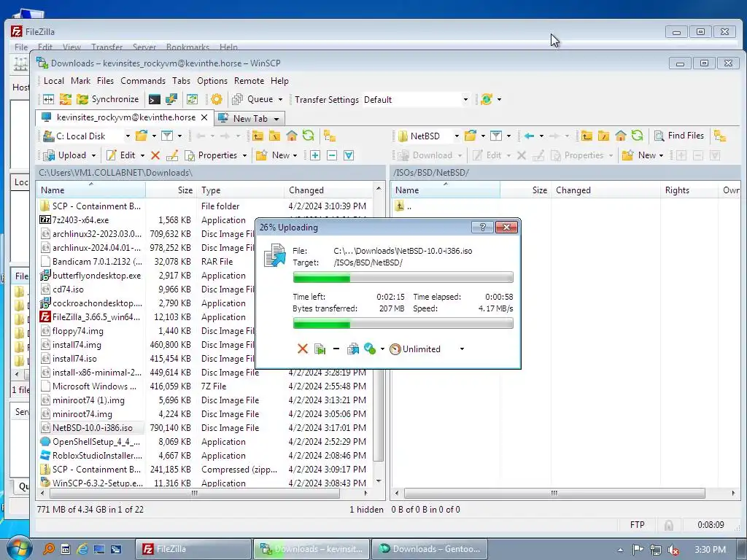
Task: Open the Upload button dropdown arrow
Action: pos(93,156)
